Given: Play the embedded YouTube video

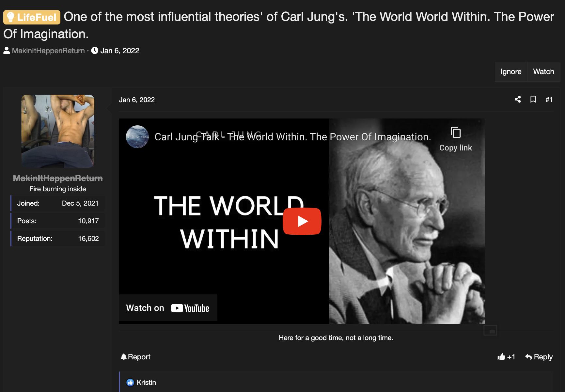Looking at the screenshot, I should 302,221.
